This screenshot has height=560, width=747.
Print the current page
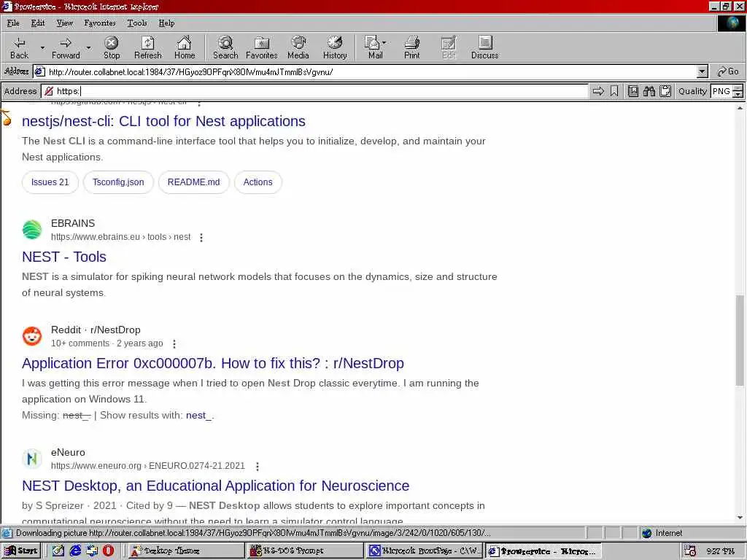pos(412,47)
